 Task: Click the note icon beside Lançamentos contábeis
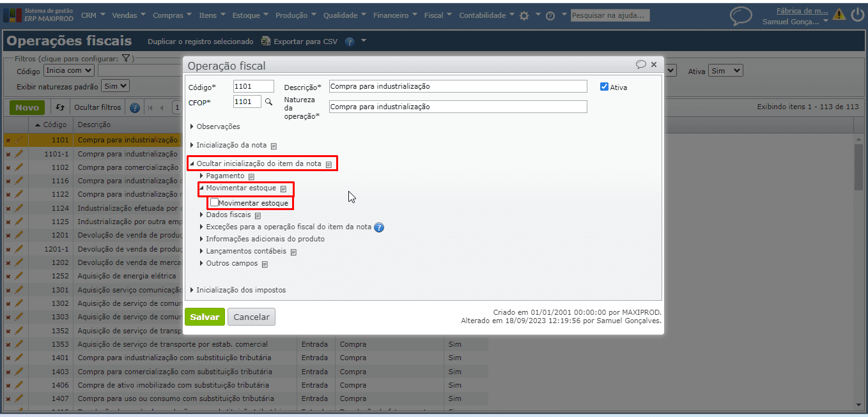click(293, 252)
